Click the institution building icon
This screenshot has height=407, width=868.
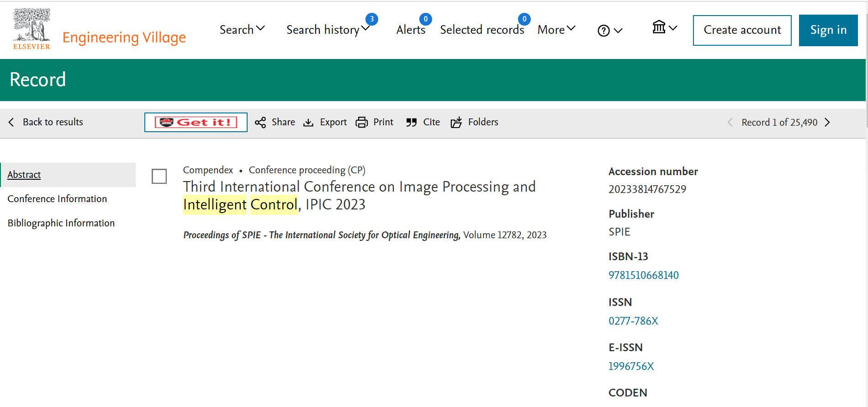[659, 27]
